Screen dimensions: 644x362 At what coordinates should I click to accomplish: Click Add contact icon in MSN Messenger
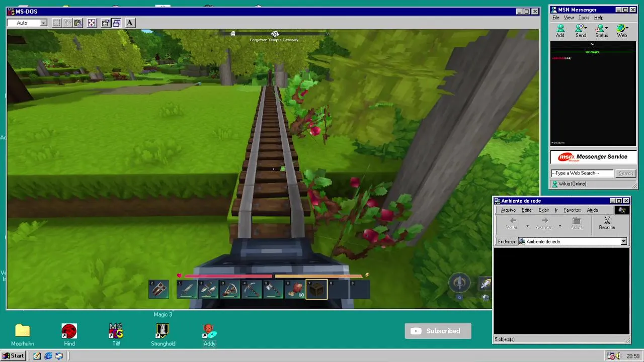click(560, 31)
